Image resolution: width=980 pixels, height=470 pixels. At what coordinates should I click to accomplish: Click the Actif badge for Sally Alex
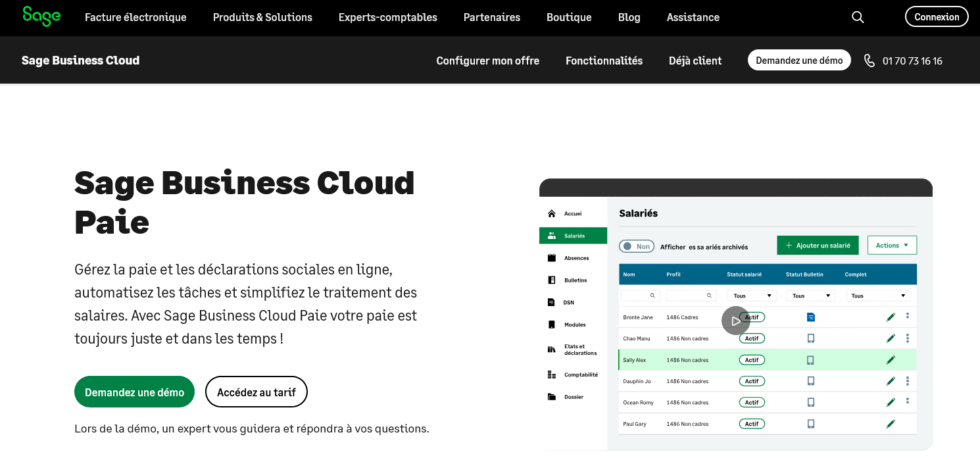tap(752, 360)
